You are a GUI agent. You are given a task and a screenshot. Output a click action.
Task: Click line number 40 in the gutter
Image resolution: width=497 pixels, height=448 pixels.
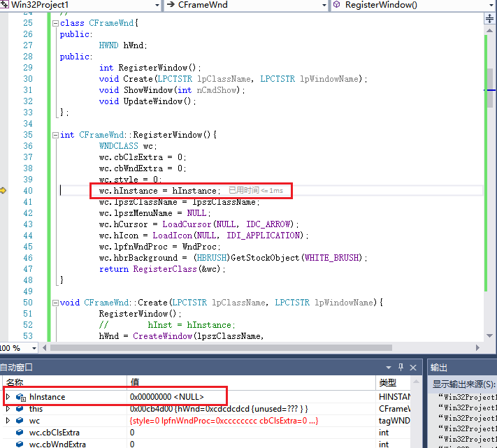pyautogui.click(x=28, y=191)
